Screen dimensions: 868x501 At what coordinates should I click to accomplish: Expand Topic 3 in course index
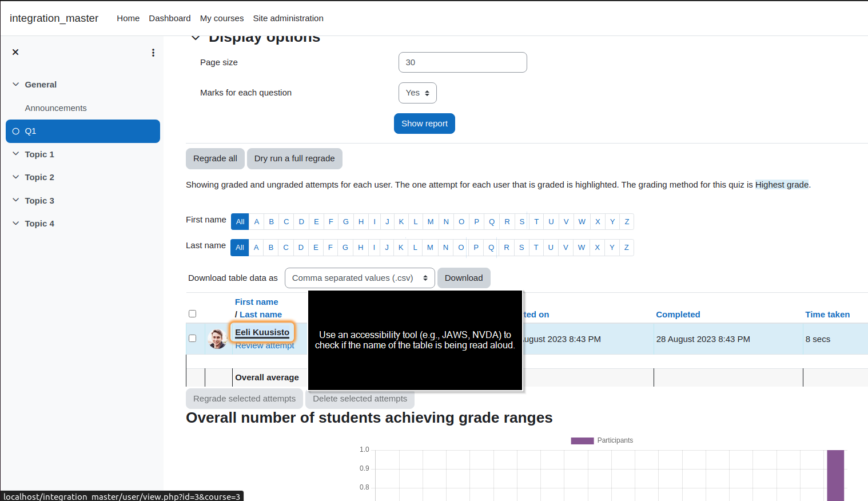(15, 200)
